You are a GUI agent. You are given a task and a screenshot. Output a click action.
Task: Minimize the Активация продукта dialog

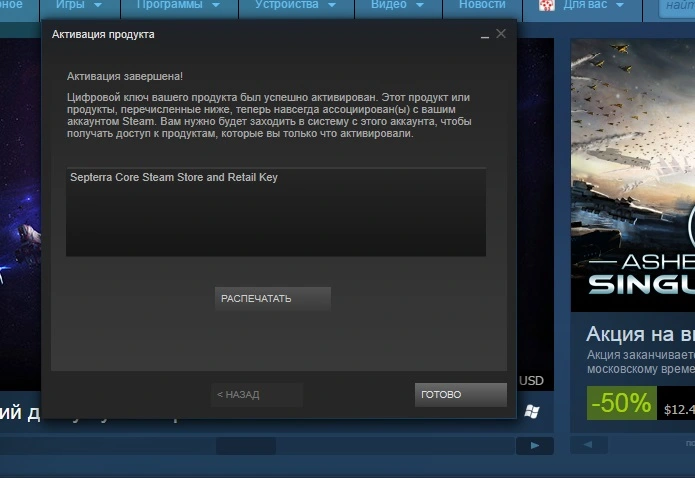485,35
